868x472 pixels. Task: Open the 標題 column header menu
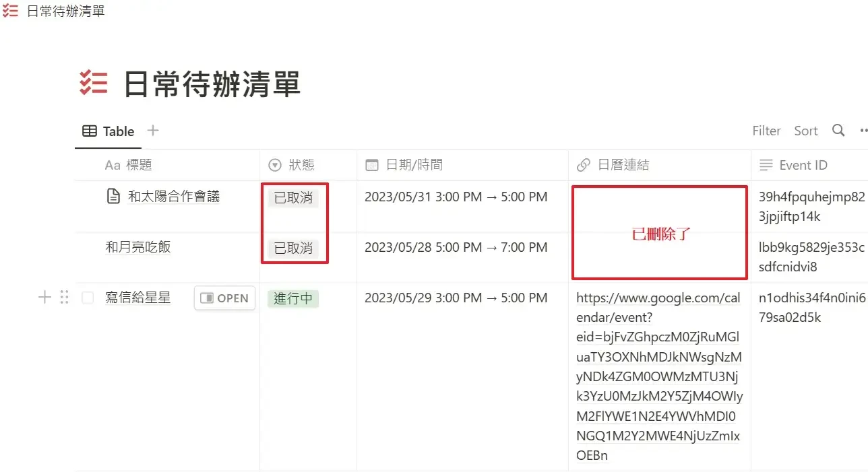pos(167,165)
